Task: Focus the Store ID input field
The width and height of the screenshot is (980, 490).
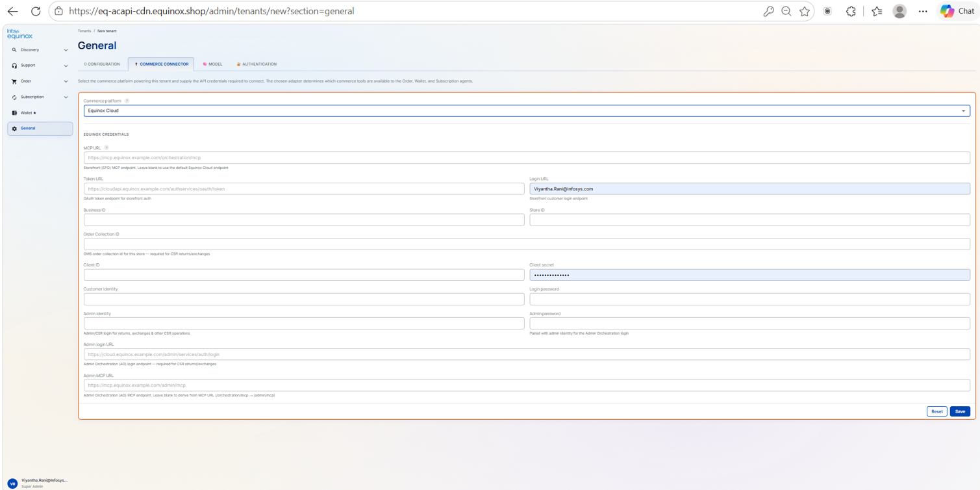Action: click(x=749, y=220)
